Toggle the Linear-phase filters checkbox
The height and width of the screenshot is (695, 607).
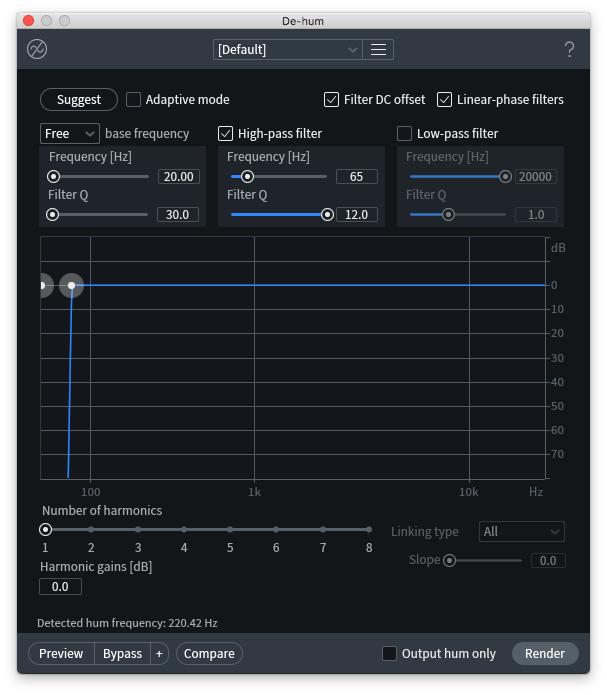[445, 100]
